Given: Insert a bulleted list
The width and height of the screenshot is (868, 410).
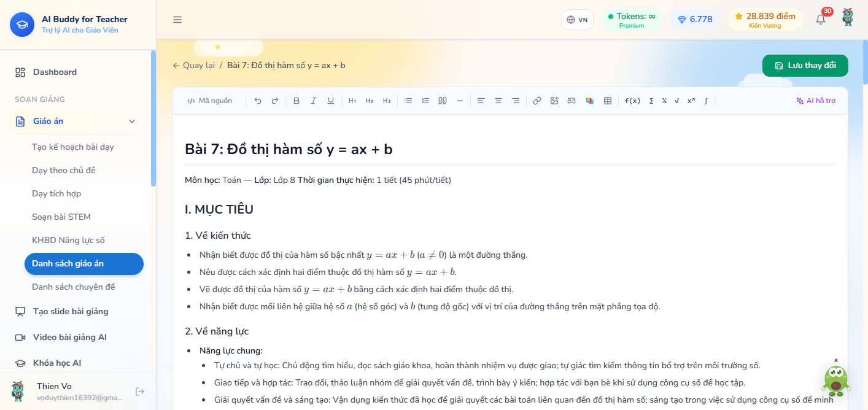Looking at the screenshot, I should coord(408,101).
